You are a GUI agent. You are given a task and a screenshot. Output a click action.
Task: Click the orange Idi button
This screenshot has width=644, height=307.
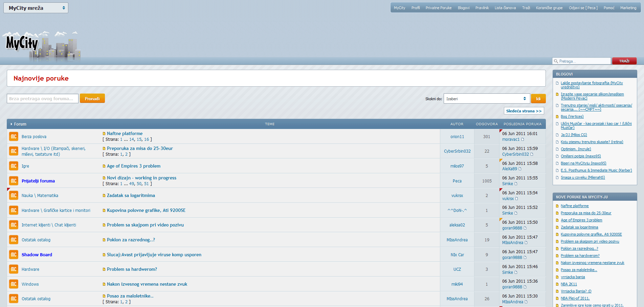pyautogui.click(x=538, y=98)
